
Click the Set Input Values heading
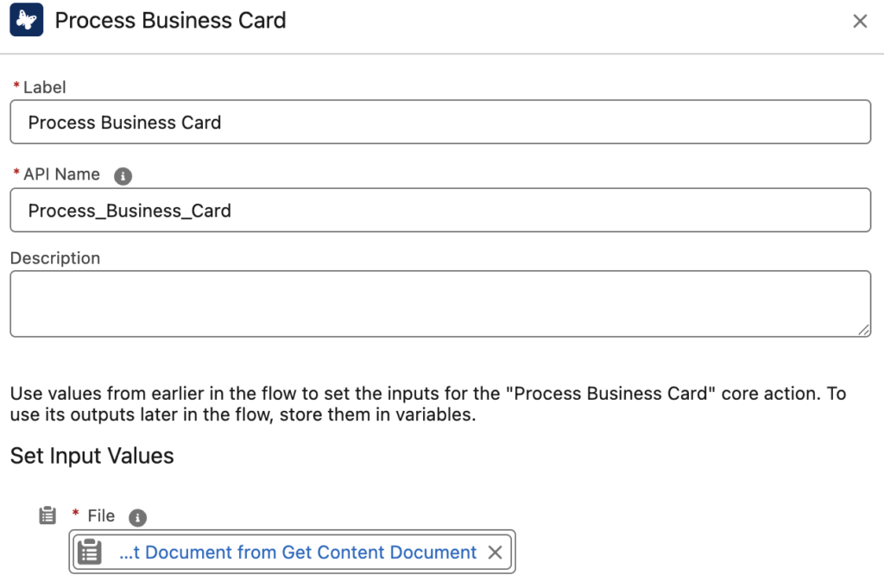pos(92,456)
